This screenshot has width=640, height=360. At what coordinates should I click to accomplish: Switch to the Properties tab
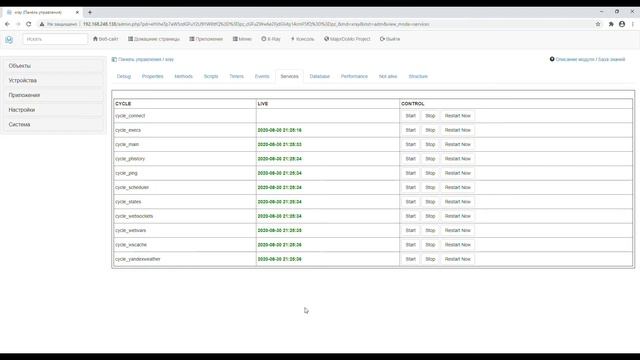(x=153, y=76)
